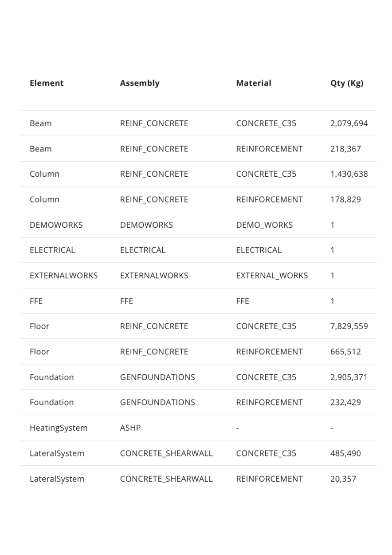Select the HeatingSystem element cell

59,428
